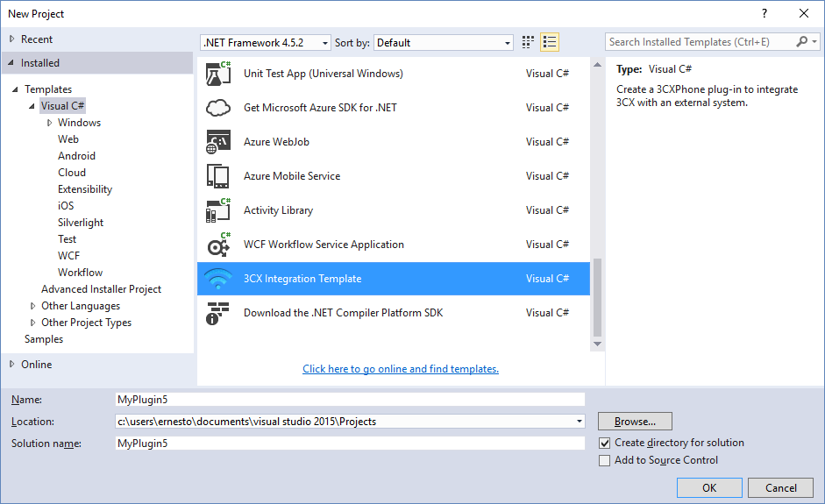Select Activity Library template name
Screen dimensions: 825x504
click(x=278, y=210)
